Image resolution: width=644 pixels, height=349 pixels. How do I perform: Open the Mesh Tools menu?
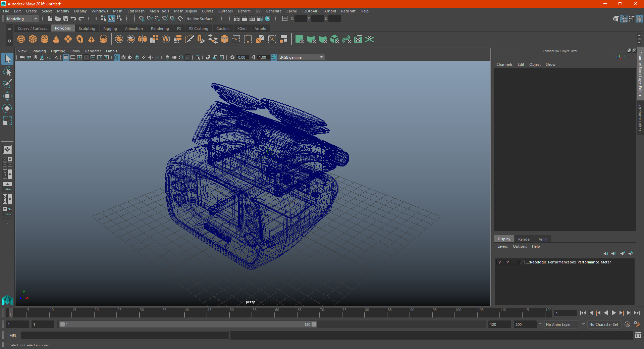pos(159,11)
